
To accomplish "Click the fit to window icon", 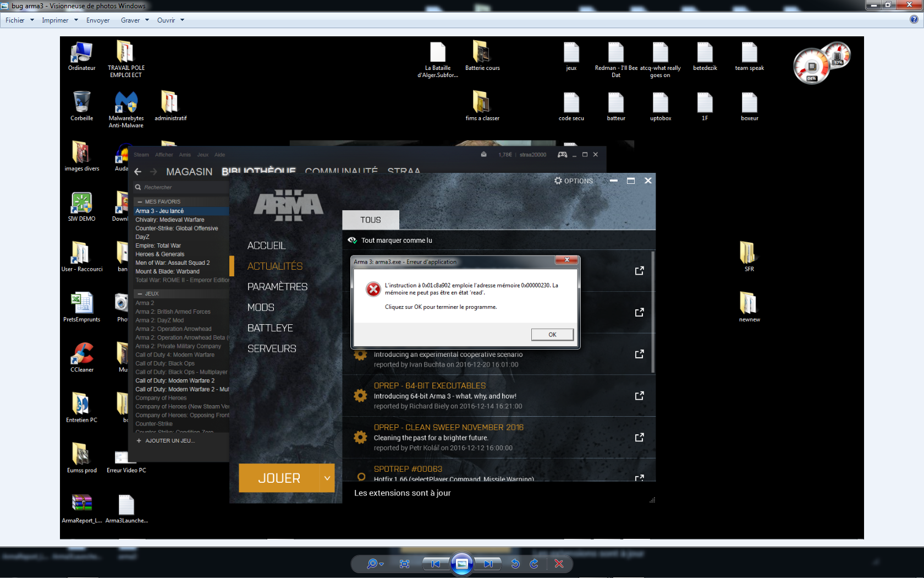I will click(405, 564).
